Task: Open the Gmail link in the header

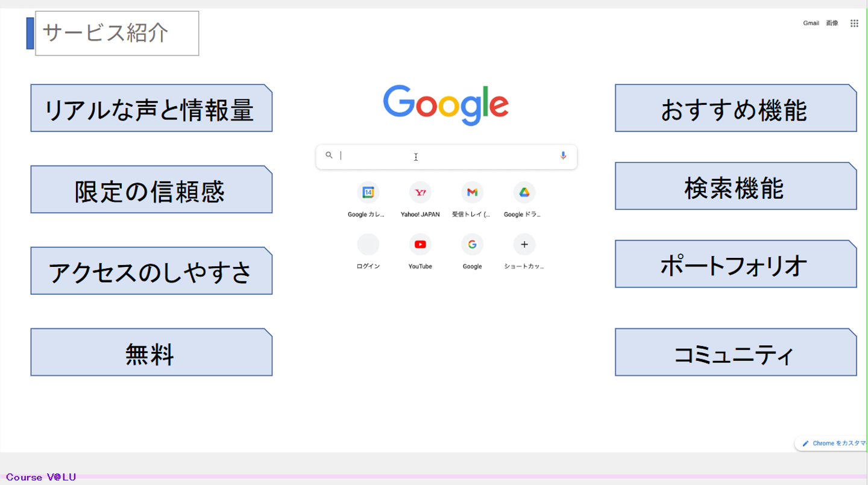Action: pos(811,23)
